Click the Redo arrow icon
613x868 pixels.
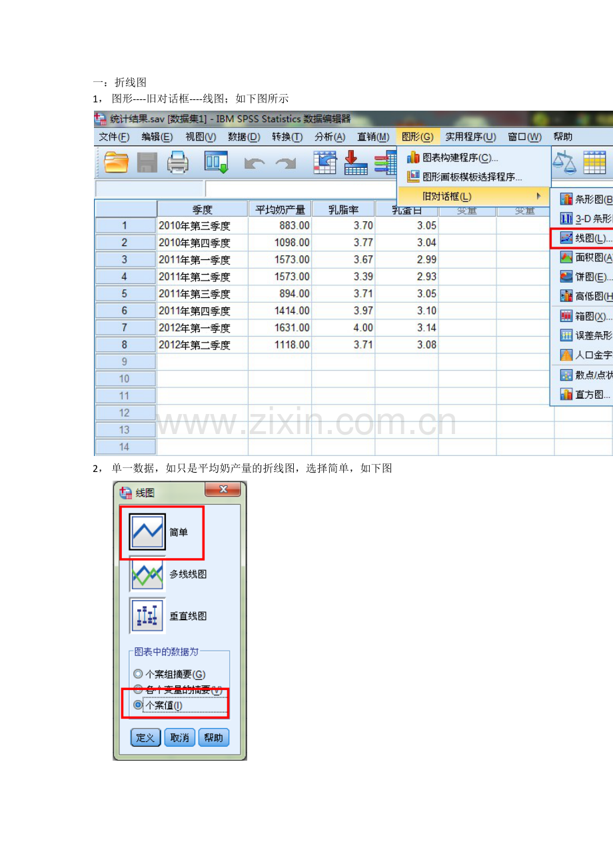pyautogui.click(x=286, y=163)
